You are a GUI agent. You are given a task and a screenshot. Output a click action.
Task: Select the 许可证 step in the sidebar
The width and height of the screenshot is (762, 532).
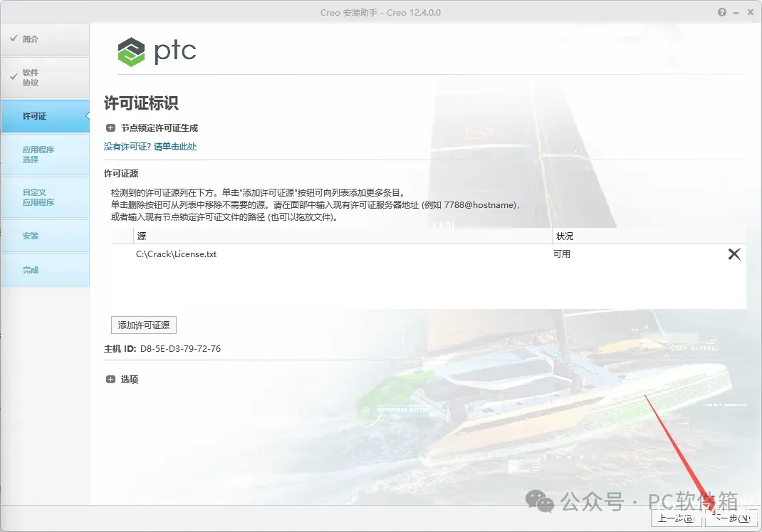click(x=45, y=116)
